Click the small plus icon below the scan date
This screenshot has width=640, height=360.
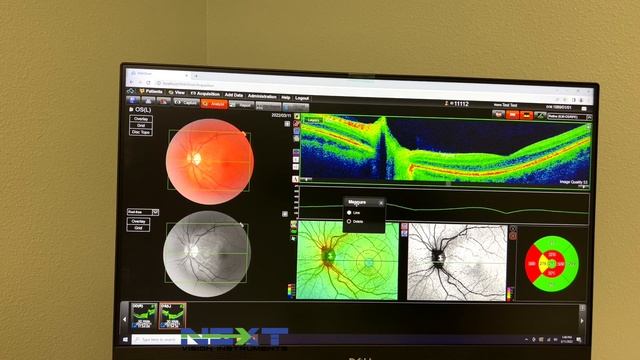287,124
